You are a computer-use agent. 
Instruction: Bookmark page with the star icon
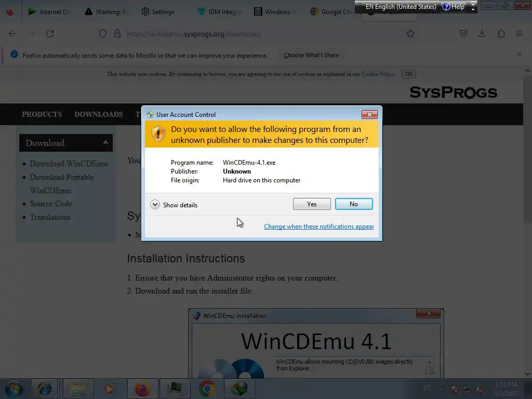pos(410,34)
